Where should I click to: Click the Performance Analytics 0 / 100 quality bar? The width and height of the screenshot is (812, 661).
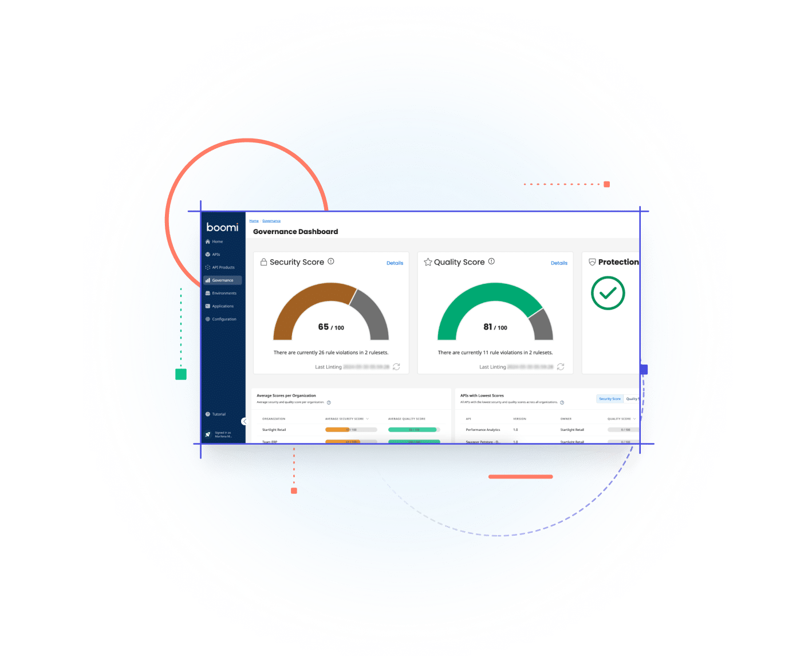[624, 430]
